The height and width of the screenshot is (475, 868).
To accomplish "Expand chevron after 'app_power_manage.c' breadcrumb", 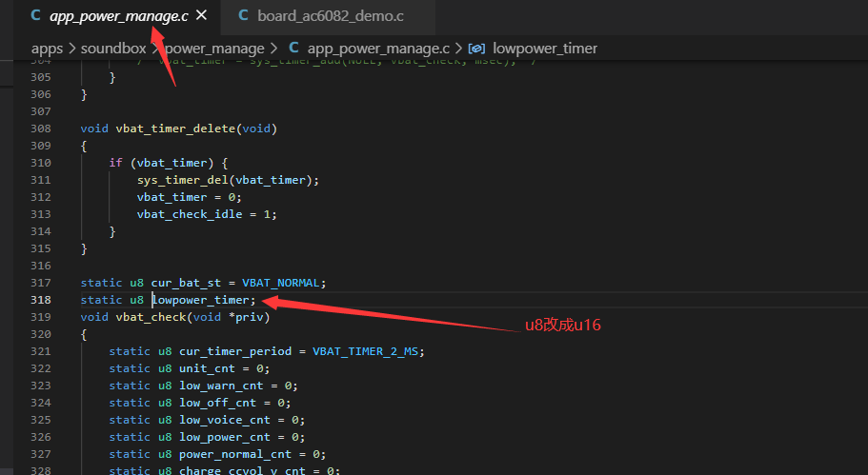I will point(459,49).
